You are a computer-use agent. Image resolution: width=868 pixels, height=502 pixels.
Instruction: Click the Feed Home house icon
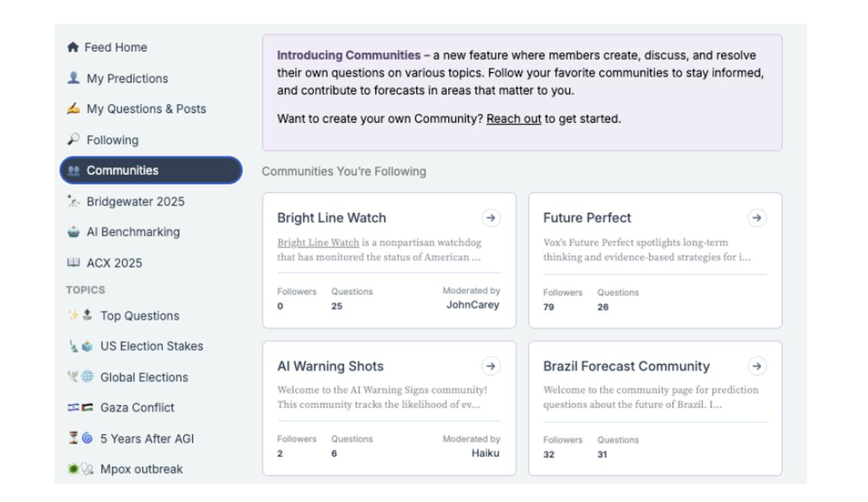point(73,47)
